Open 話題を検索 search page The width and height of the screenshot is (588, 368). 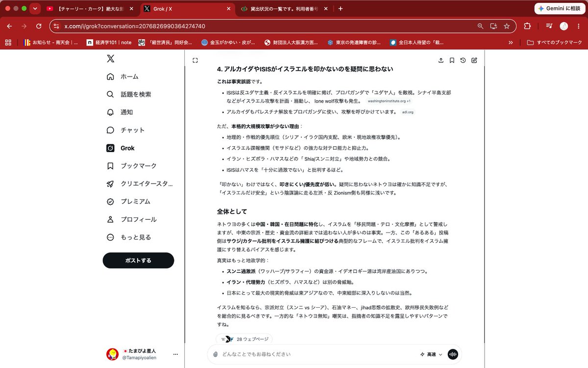[129, 94]
